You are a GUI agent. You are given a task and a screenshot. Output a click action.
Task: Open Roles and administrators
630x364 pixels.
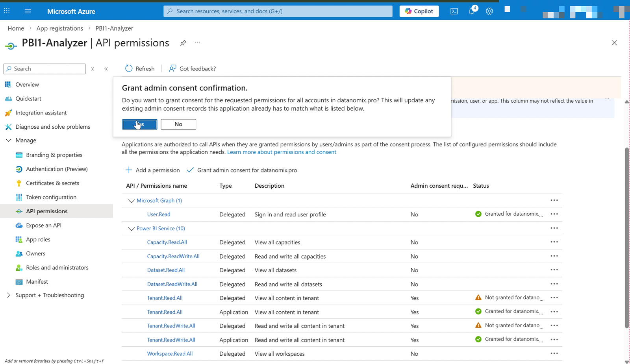click(56, 268)
